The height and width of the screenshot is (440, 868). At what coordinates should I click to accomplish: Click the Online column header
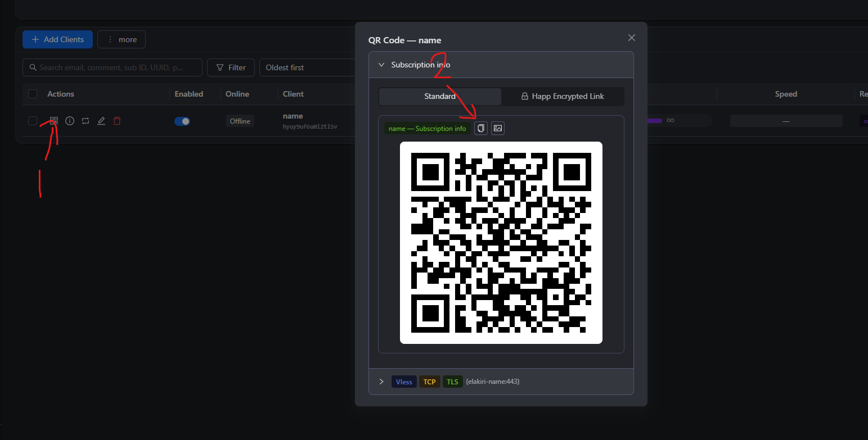pos(237,94)
